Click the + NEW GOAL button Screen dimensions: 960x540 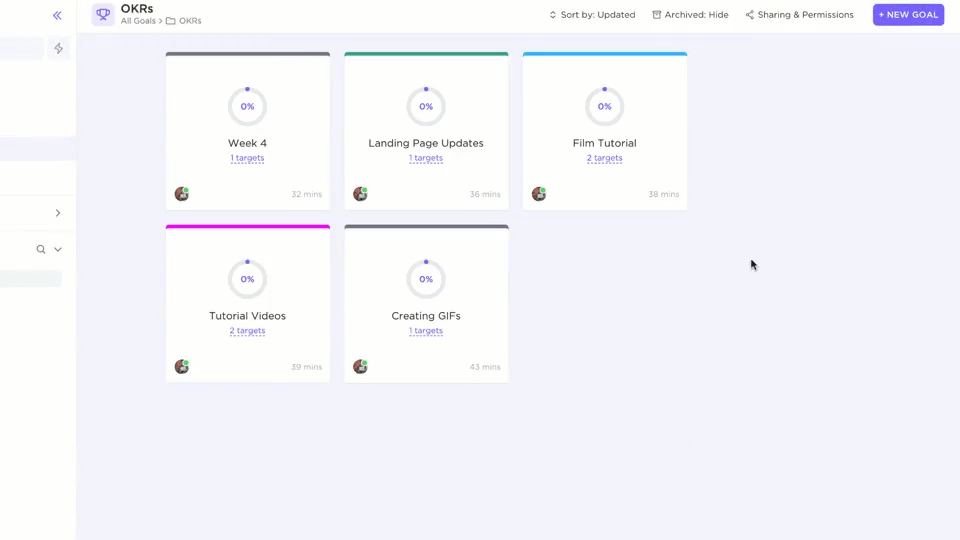pyautogui.click(x=908, y=15)
